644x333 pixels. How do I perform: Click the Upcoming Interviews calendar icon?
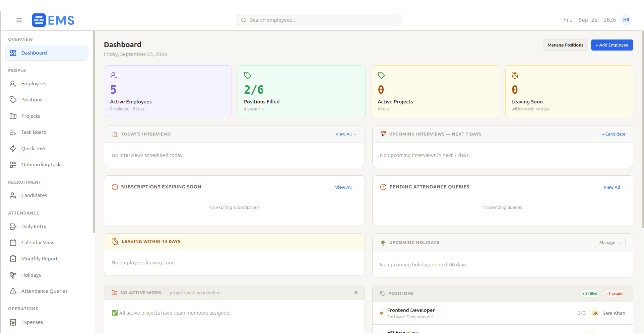pyautogui.click(x=383, y=134)
